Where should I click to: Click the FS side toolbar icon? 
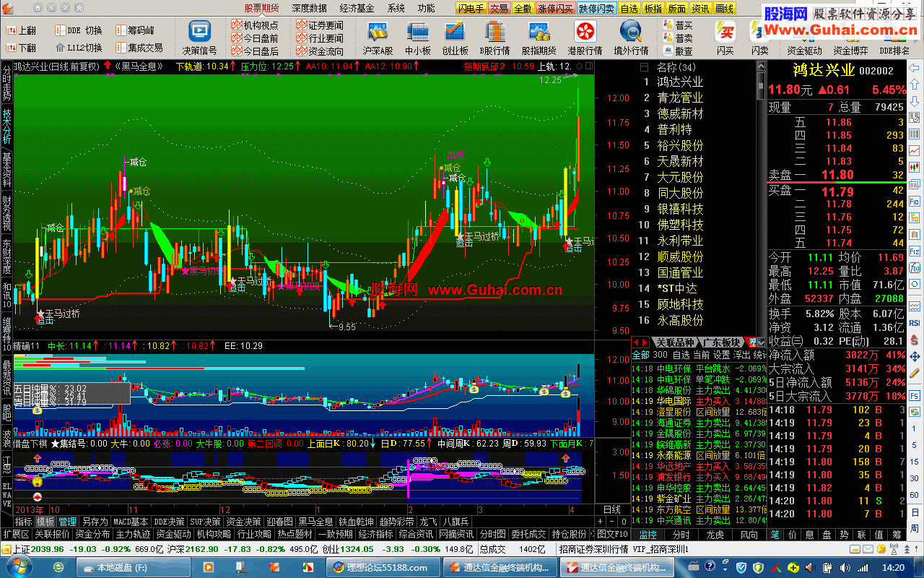pos(914,396)
